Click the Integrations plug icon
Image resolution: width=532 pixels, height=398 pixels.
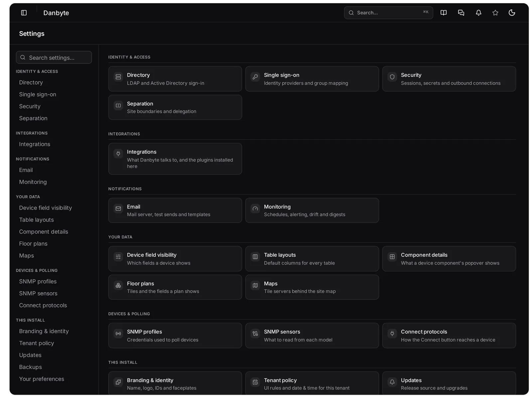[118, 154]
